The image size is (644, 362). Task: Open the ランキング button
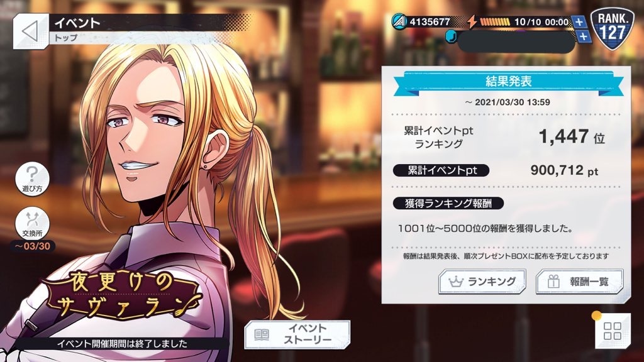pos(482,282)
